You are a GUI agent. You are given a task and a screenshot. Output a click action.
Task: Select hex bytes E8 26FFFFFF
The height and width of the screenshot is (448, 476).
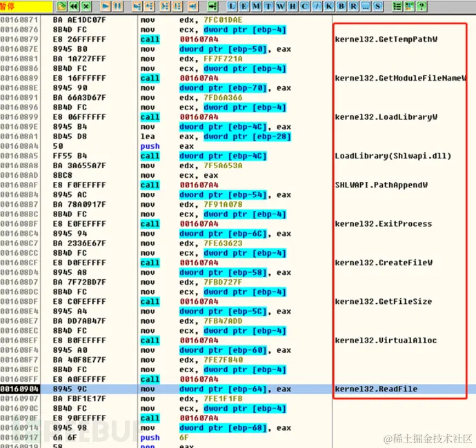coord(79,39)
